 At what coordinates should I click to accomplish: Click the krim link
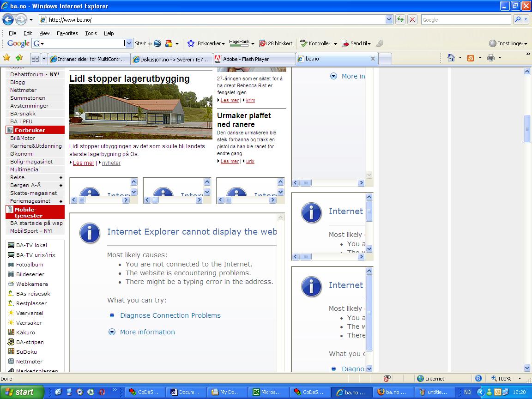[x=250, y=100]
